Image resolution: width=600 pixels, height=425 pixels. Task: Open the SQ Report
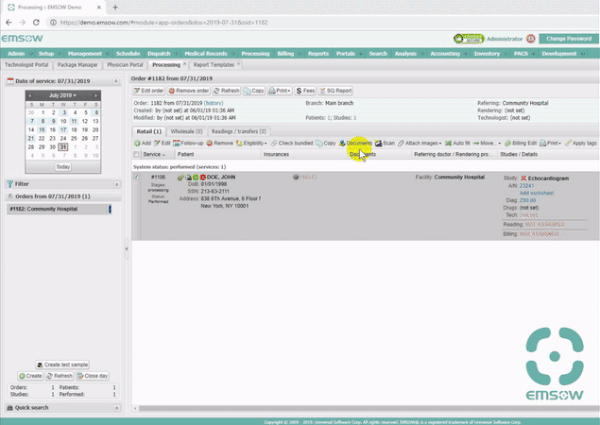(336, 91)
